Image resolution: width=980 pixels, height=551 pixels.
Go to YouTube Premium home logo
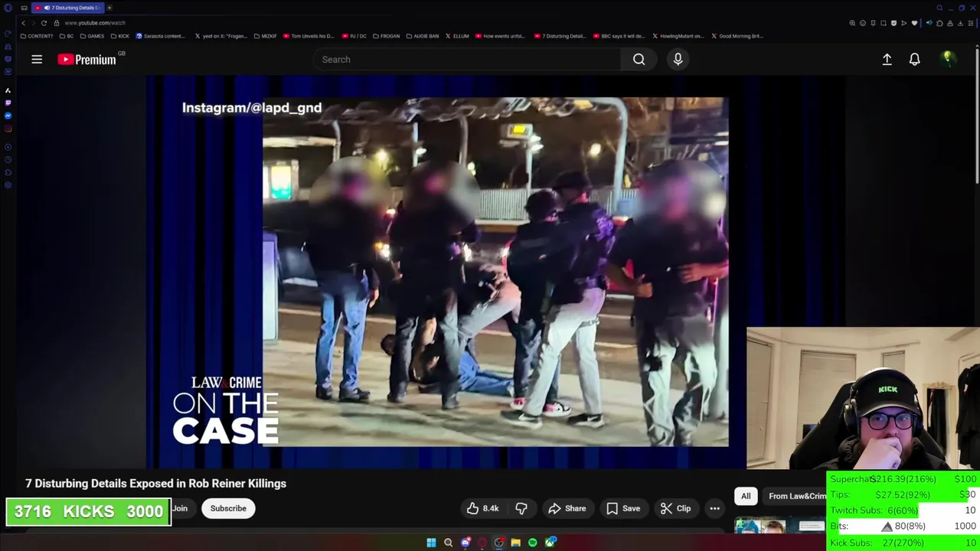point(87,59)
